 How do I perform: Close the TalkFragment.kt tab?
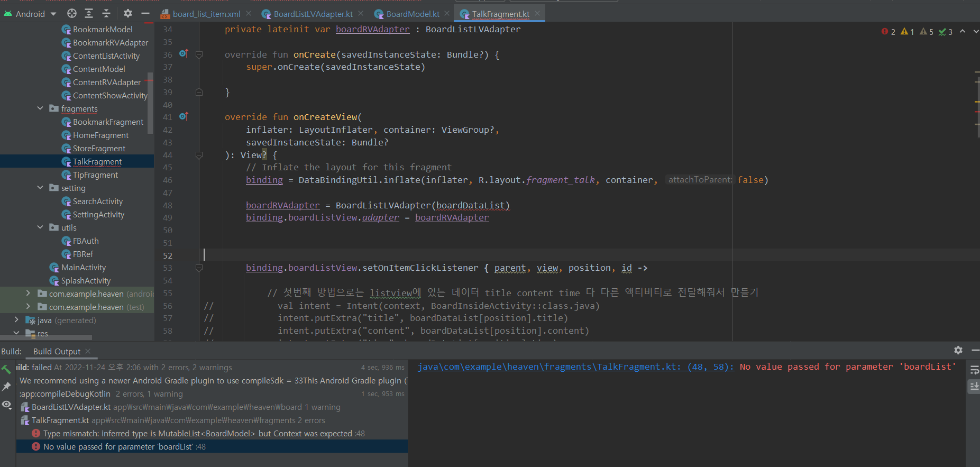(537, 13)
